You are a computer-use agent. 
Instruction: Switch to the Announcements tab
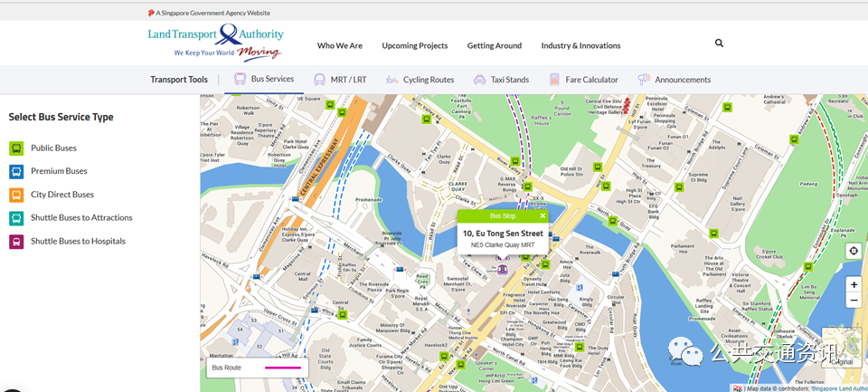[674, 80]
